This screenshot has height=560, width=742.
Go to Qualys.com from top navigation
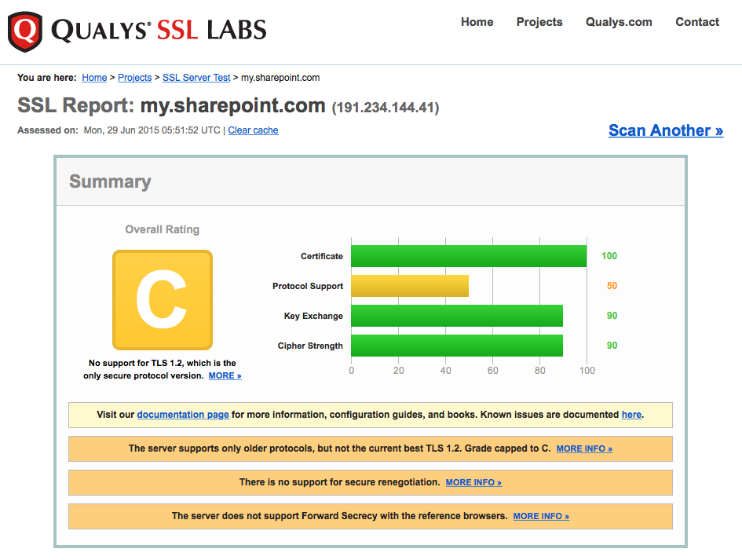(619, 22)
